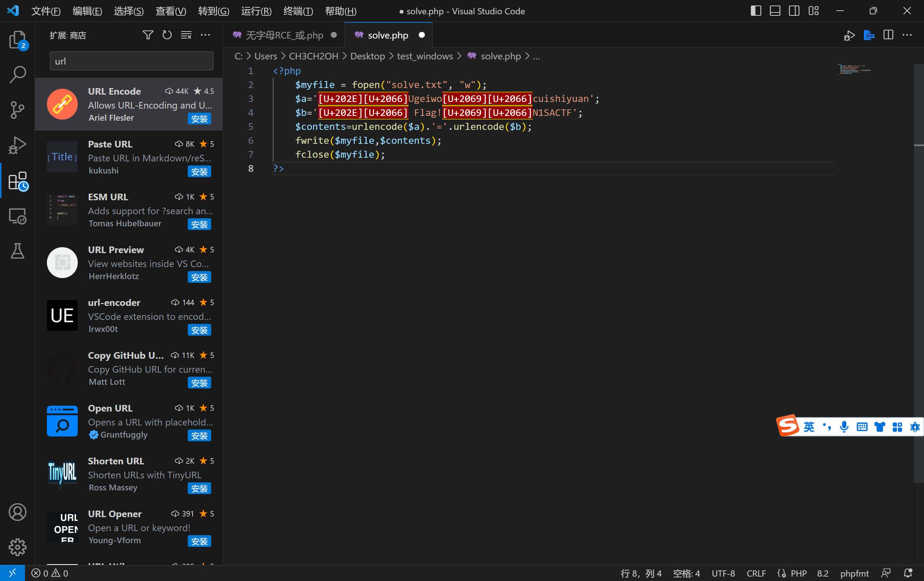Image resolution: width=924 pixels, height=581 pixels.
Task: Open the Open URL extension entry
Action: pos(129,421)
